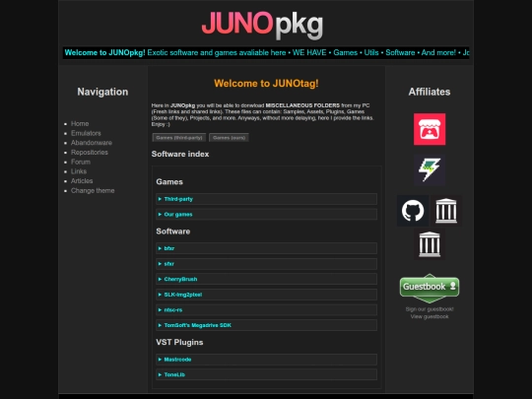Click the Welcome to JUNOtag! heading
This screenshot has width=532, height=399.
tap(266, 84)
